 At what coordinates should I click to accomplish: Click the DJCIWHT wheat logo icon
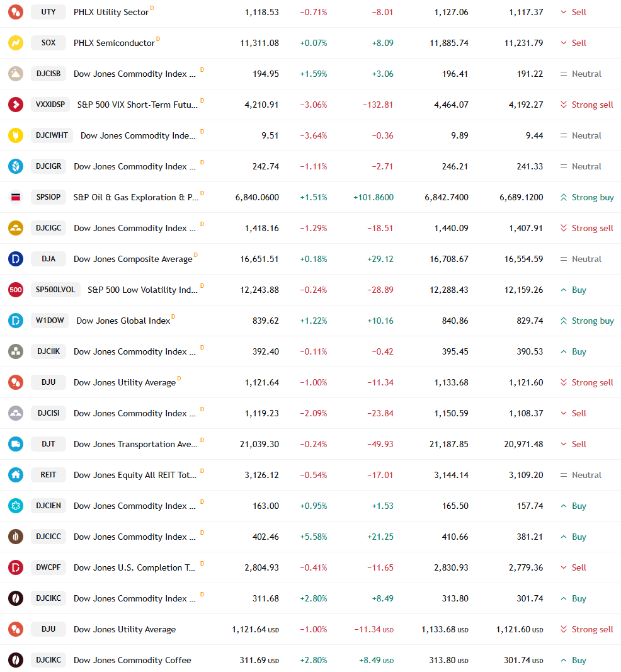coord(16,135)
